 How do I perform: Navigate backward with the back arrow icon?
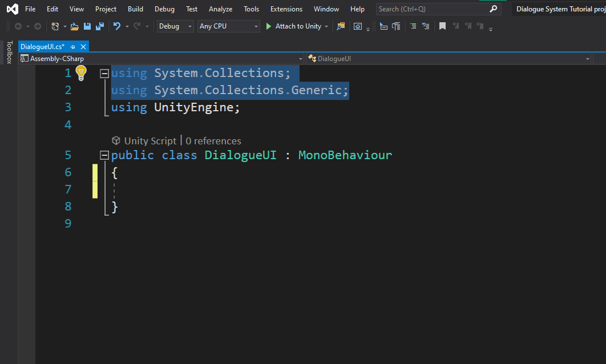pos(19,26)
